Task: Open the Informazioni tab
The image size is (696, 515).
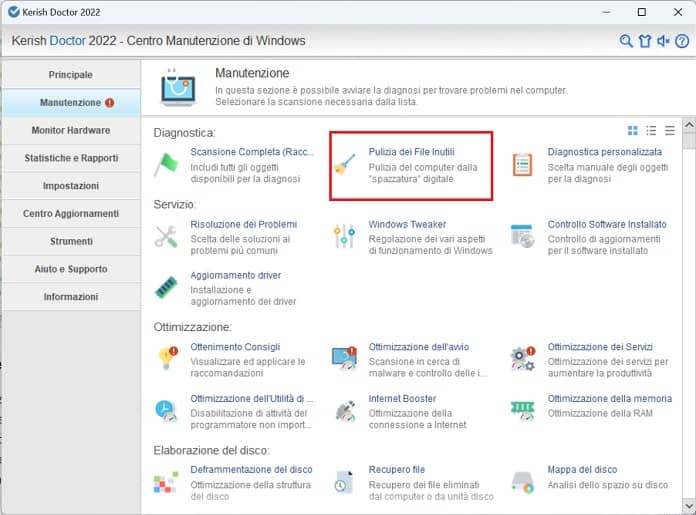Action: pos(71,297)
